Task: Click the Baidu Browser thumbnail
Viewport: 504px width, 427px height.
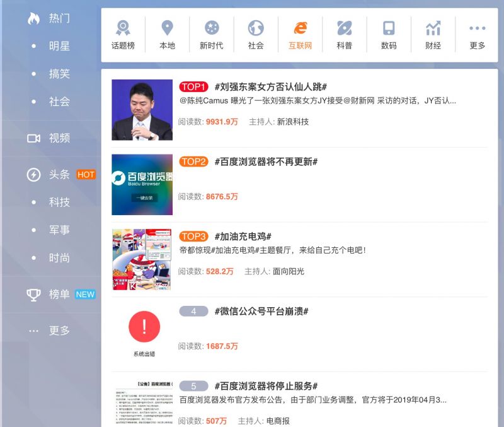Action: 142,185
